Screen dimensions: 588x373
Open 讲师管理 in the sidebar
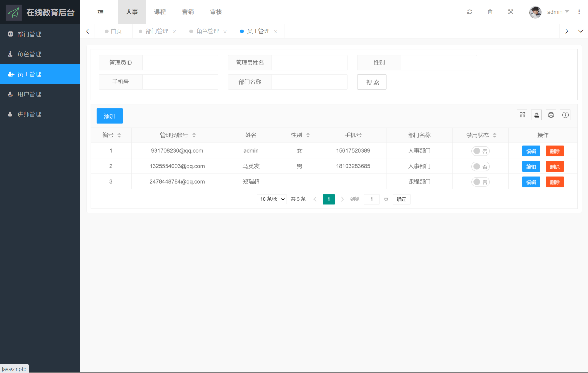coord(29,114)
